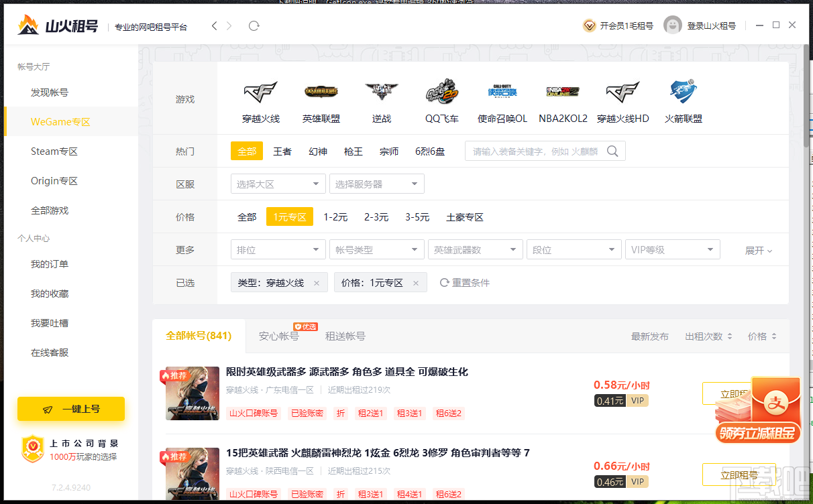The width and height of the screenshot is (813, 504).
Task: Select the 全部 hot filter
Action: click(247, 151)
